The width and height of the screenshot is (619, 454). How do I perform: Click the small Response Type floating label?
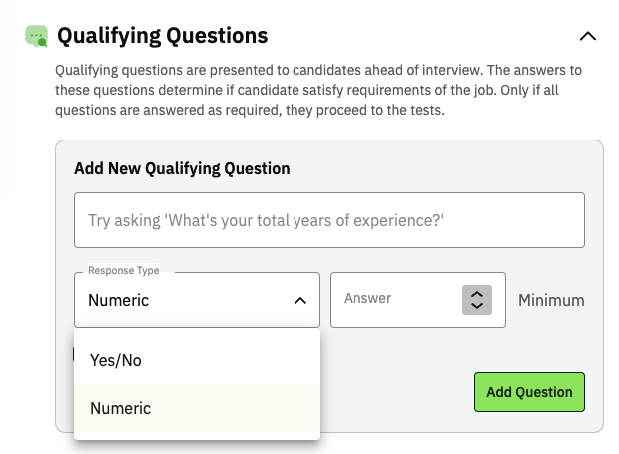[x=124, y=271]
